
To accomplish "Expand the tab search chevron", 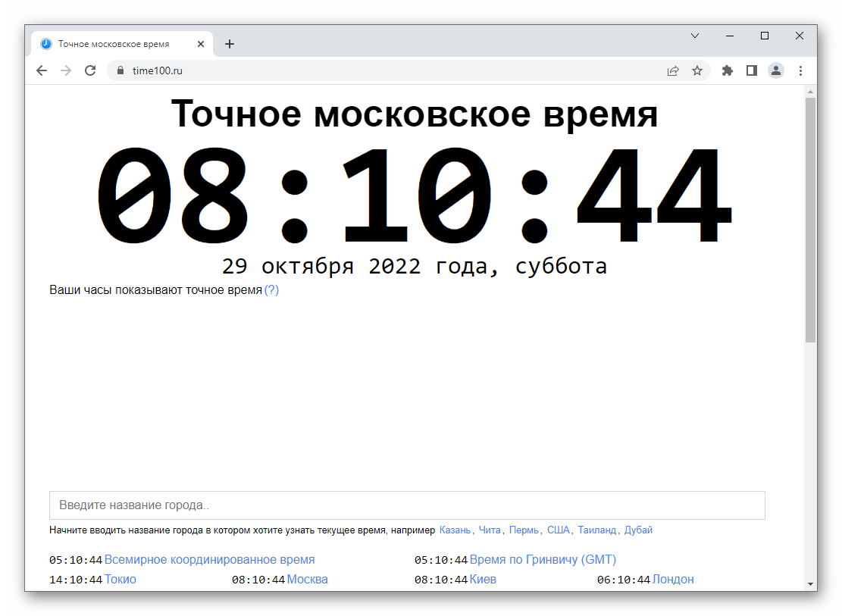I will (x=695, y=36).
